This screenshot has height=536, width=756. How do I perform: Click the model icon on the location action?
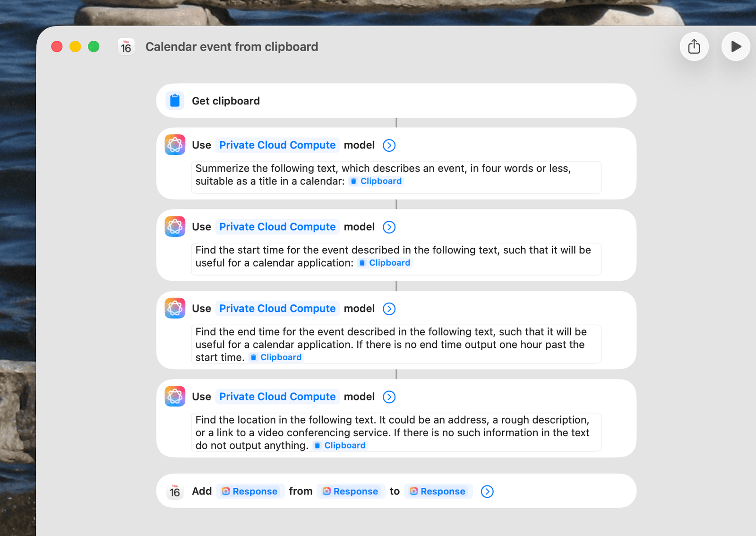(x=175, y=397)
